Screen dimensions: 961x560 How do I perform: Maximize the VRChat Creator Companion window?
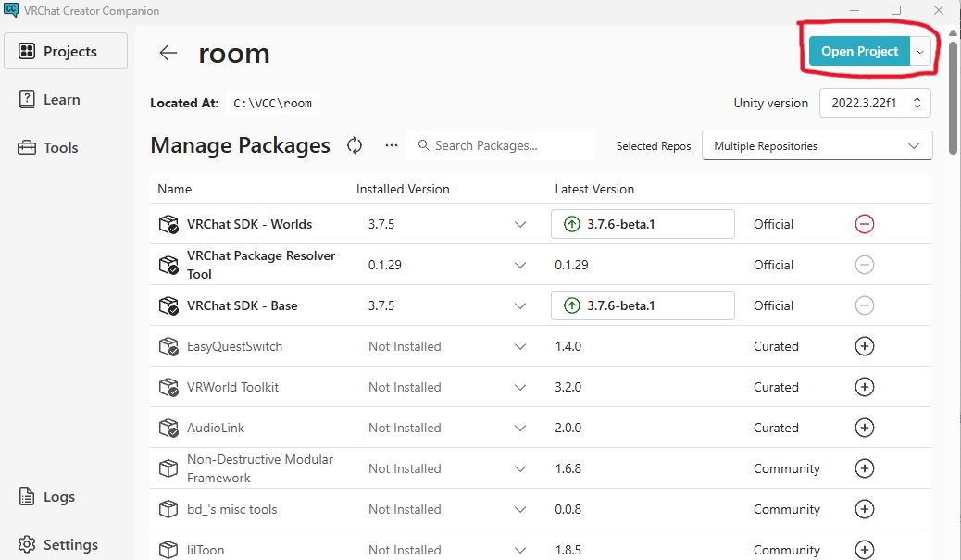(896, 10)
